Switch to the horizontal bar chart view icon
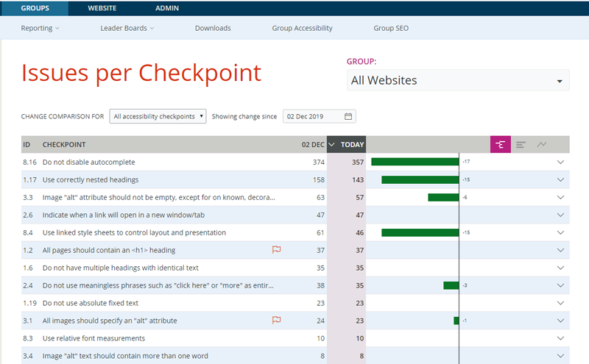 pos(521,145)
